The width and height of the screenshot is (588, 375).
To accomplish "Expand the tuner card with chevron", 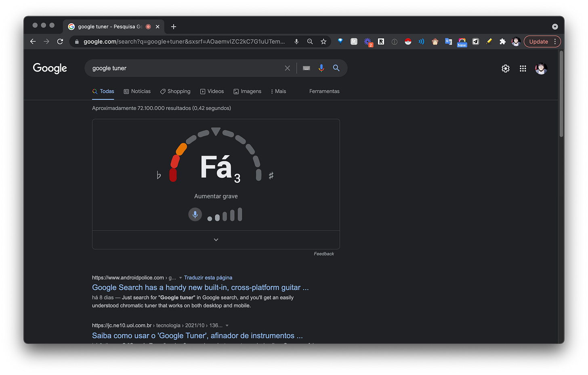I will tap(216, 240).
